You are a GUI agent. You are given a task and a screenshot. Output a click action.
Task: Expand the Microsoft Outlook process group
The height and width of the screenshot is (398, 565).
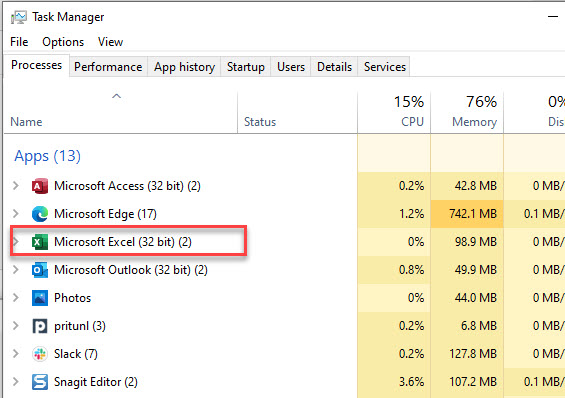(x=15, y=269)
